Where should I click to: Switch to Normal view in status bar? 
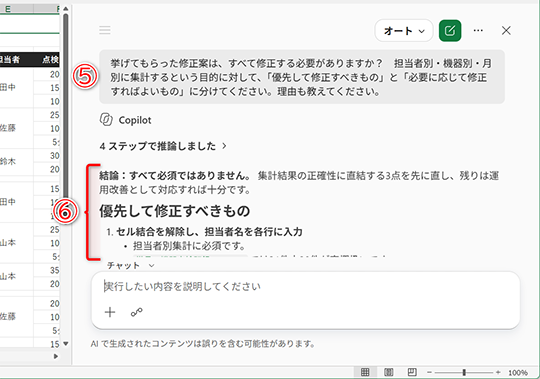(365, 372)
